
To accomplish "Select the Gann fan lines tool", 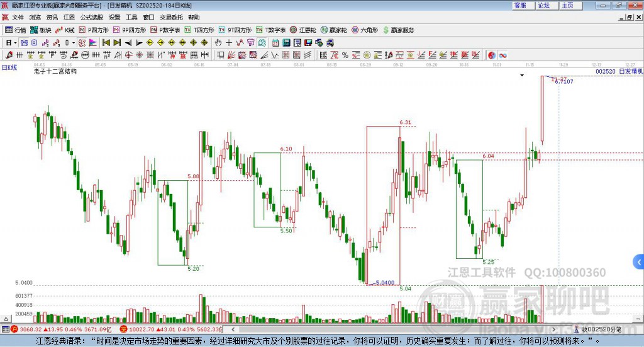I will pos(231,55).
